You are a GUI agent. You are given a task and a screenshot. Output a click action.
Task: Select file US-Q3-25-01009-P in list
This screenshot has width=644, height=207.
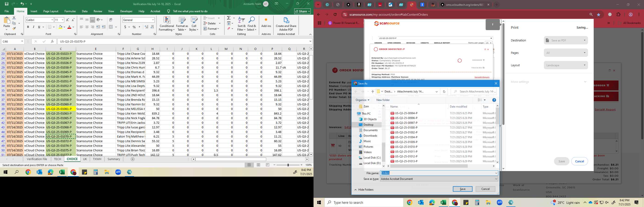click(406, 142)
